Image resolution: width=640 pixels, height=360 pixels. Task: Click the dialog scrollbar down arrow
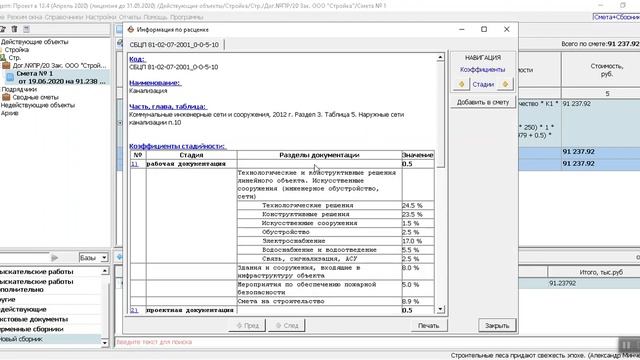click(440, 309)
